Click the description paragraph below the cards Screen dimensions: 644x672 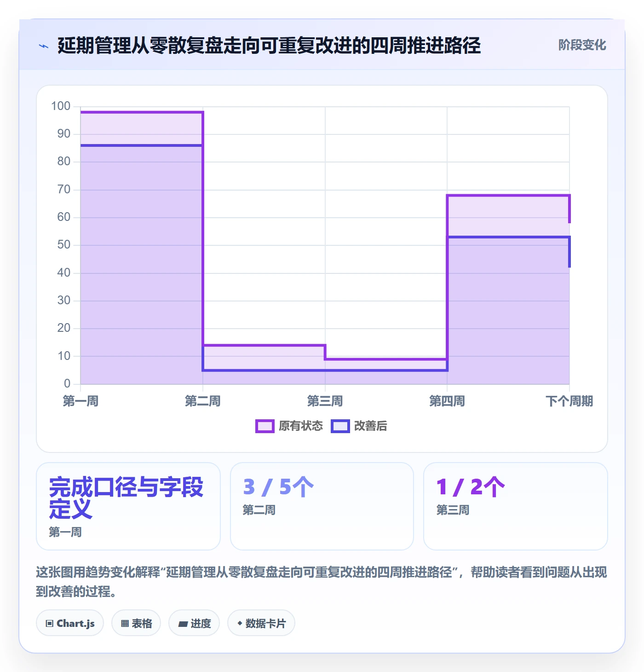322,582
